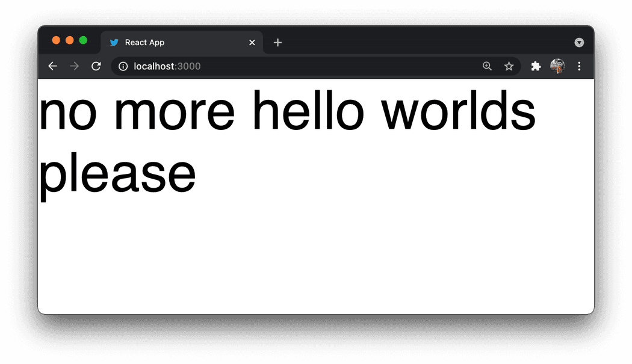Viewport: 632px width, 364px height.
Task: Click the browser reload icon
Action: pyautogui.click(x=96, y=66)
